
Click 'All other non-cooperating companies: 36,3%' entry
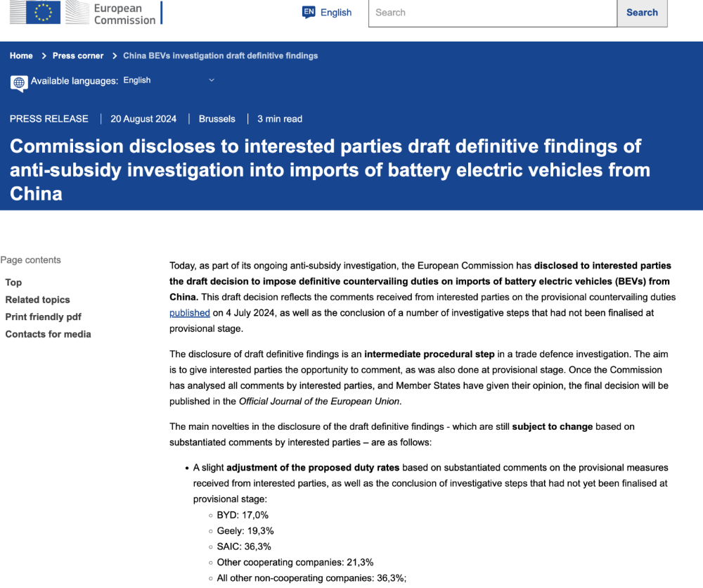click(x=311, y=578)
